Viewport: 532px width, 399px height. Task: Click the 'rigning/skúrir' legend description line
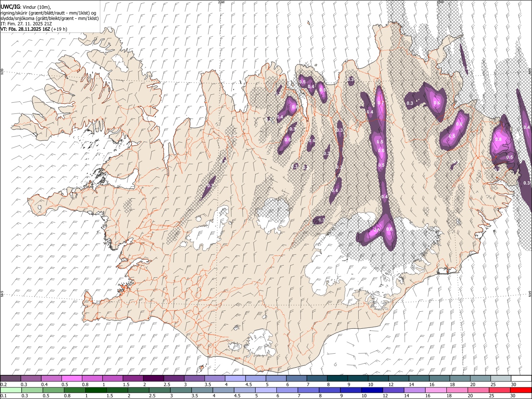tap(48, 13)
